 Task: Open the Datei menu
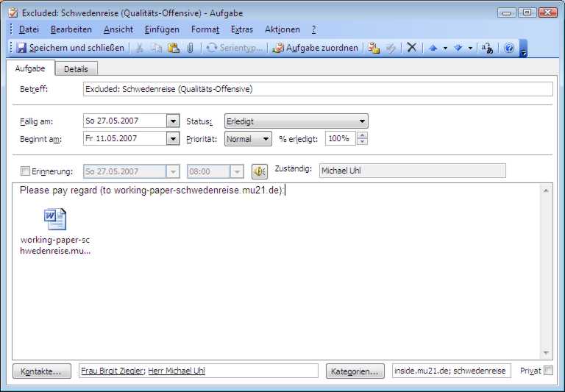(29, 29)
